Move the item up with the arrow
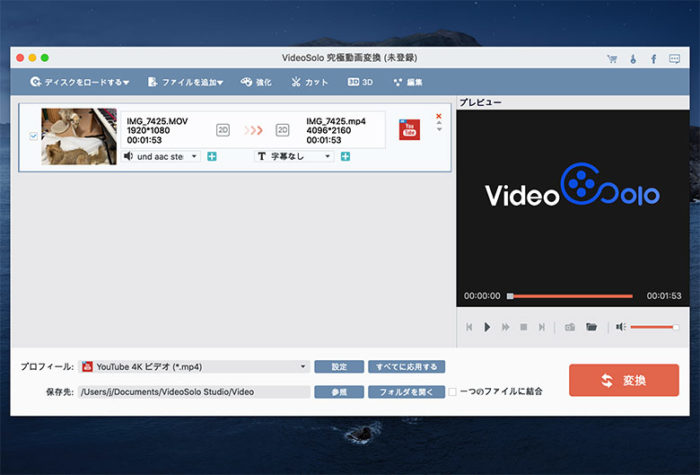This screenshot has width=700, height=475. (x=439, y=122)
